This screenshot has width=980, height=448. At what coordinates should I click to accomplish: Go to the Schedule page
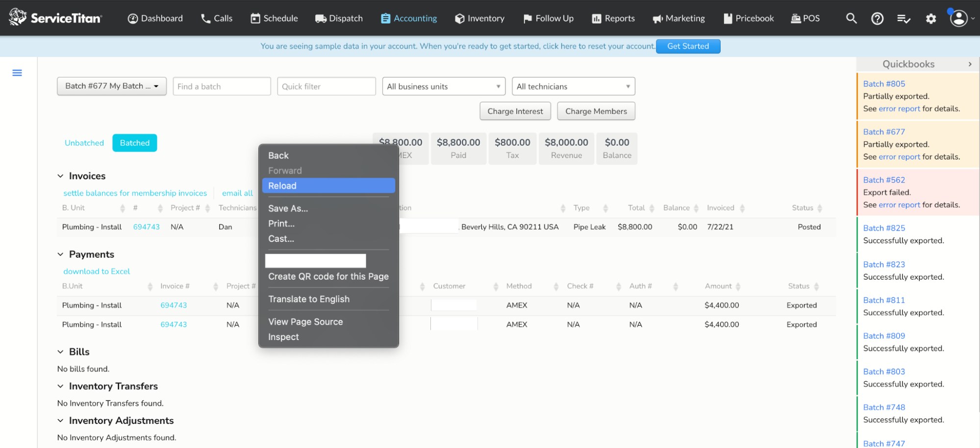click(274, 18)
